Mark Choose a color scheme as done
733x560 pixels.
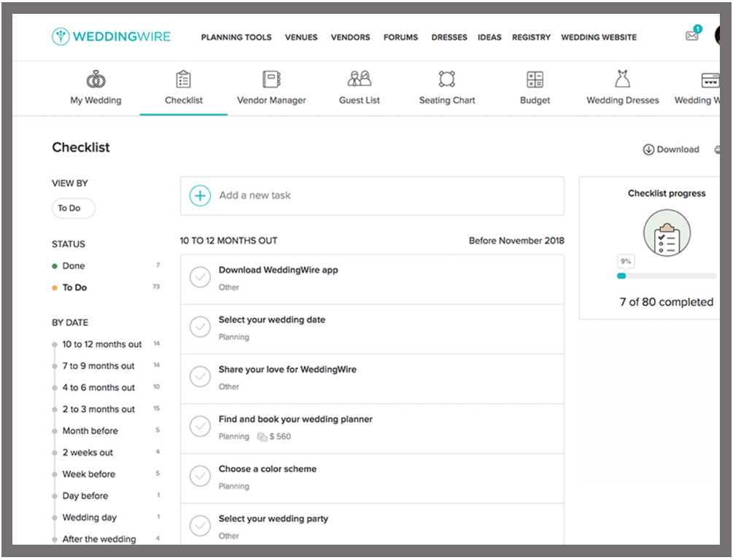point(200,476)
